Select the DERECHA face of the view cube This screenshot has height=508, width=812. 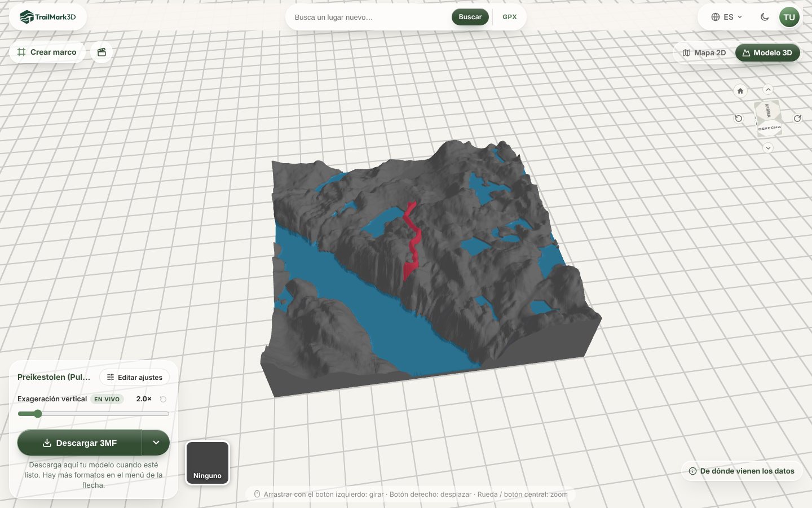click(x=770, y=128)
